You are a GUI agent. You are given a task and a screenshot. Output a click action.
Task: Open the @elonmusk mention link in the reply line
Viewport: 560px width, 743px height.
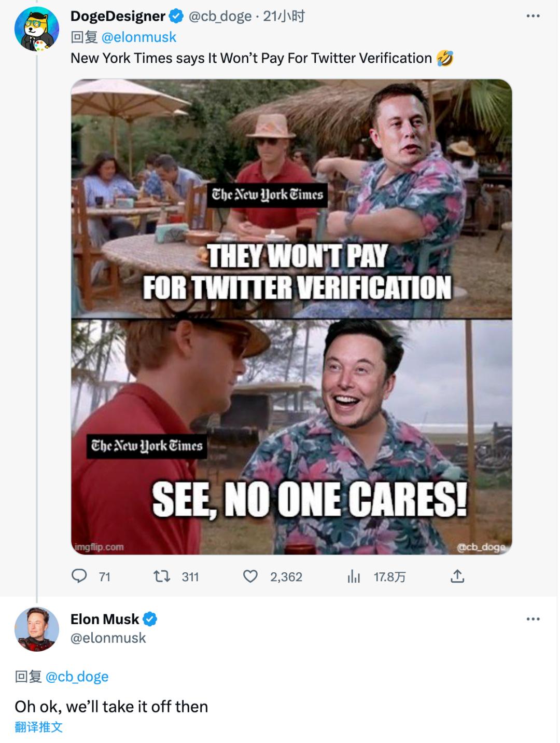click(x=139, y=37)
